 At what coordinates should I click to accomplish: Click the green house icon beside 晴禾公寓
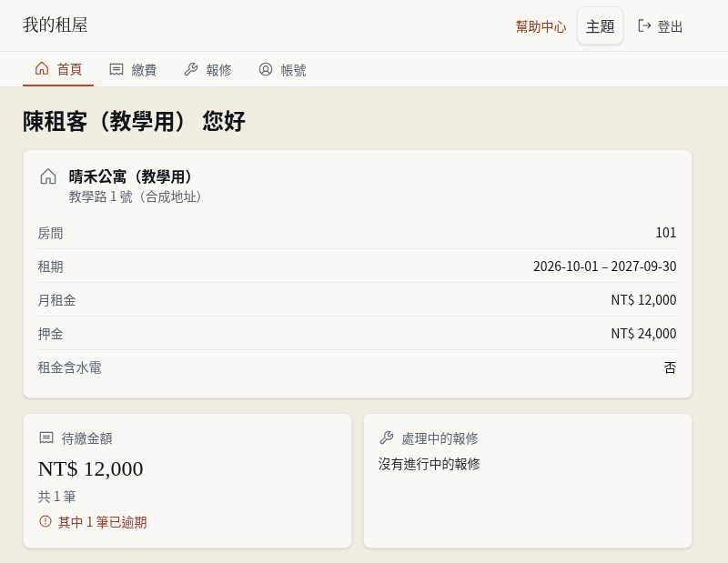point(48,176)
